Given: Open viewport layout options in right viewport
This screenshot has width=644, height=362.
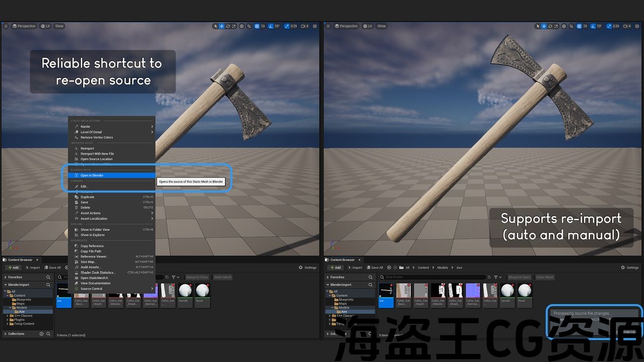Looking at the screenshot, I should click(637, 26).
